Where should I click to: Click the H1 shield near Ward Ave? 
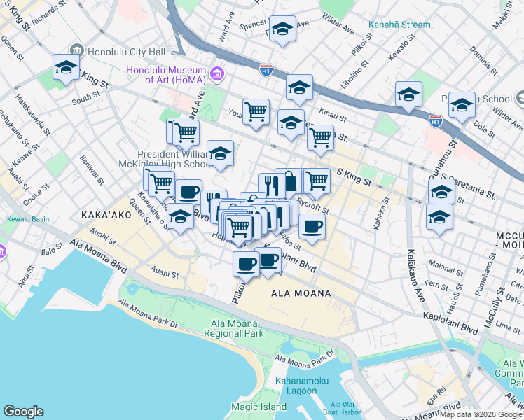click(266, 71)
